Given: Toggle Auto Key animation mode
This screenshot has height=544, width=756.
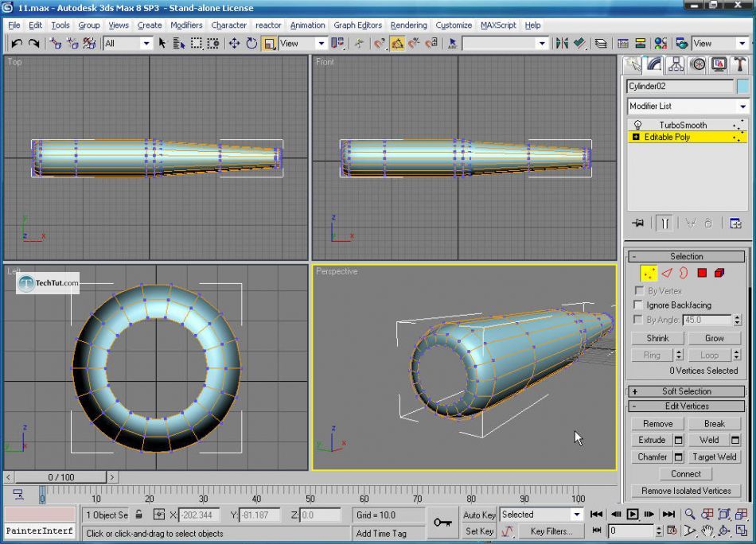Looking at the screenshot, I should (x=479, y=515).
